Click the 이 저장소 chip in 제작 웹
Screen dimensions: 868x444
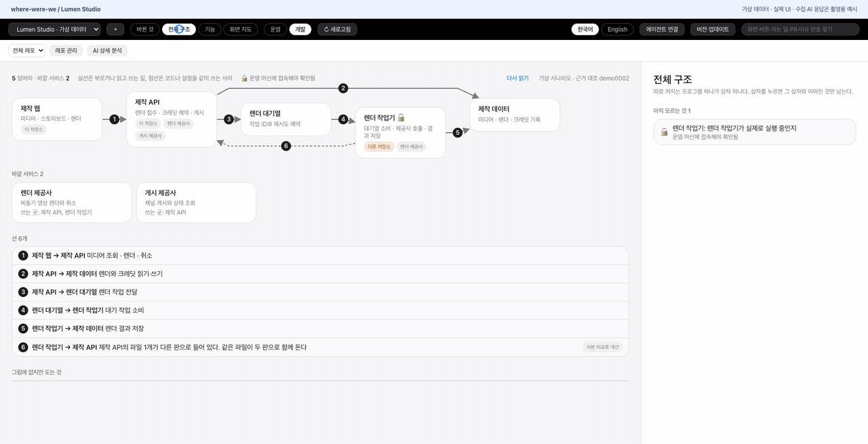click(x=33, y=129)
